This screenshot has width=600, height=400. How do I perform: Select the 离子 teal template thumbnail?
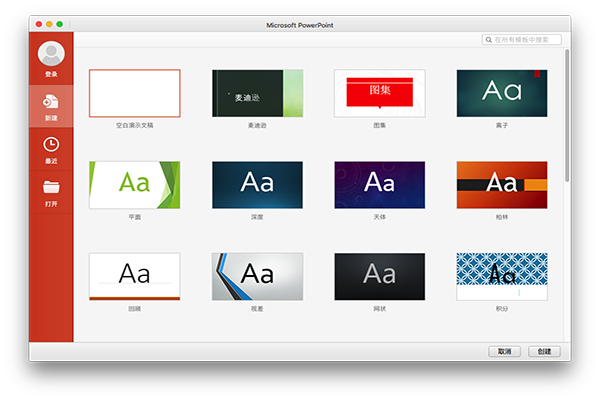pyautogui.click(x=502, y=93)
